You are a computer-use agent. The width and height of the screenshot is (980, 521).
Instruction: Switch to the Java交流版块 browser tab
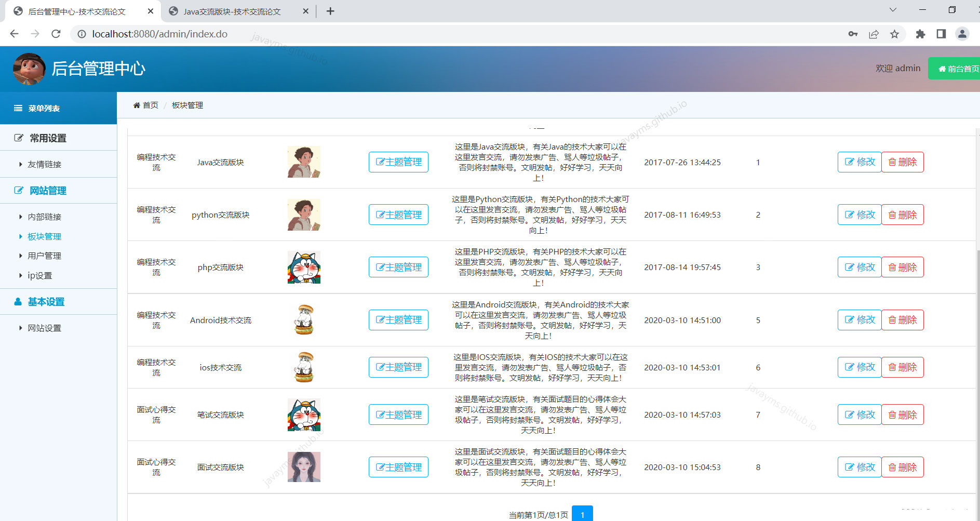pyautogui.click(x=231, y=11)
